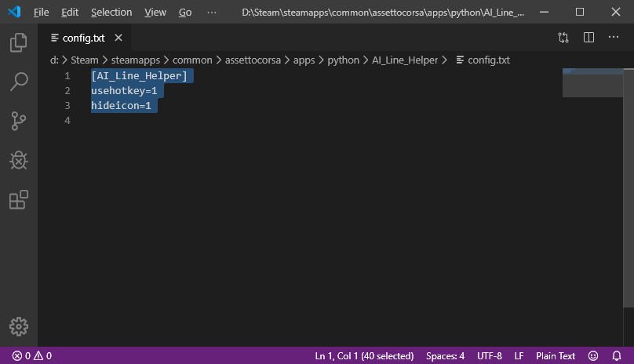Open the Explorer view in activity bar
Screen dimensions: 634x364
(18, 42)
